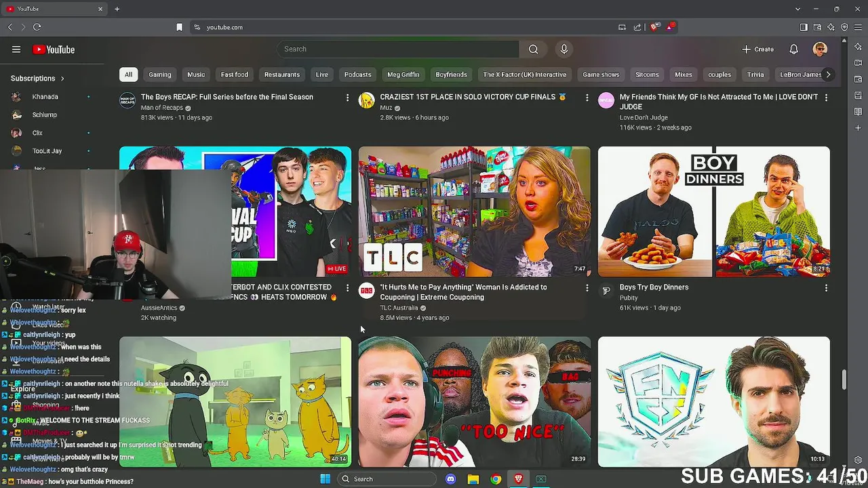Viewport: 868px width, 488px height.
Task: Open a new browser tab
Action: coord(117,9)
